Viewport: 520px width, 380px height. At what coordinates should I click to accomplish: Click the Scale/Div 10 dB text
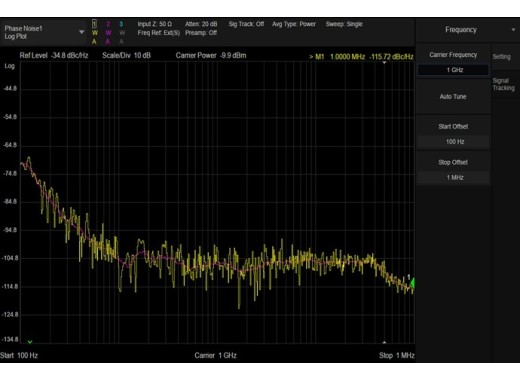pos(126,55)
